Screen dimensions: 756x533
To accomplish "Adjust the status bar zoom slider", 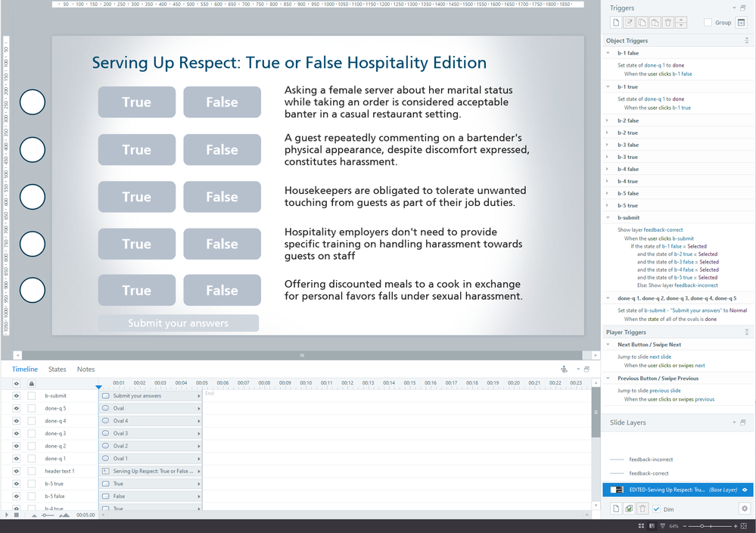I will [x=702, y=525].
